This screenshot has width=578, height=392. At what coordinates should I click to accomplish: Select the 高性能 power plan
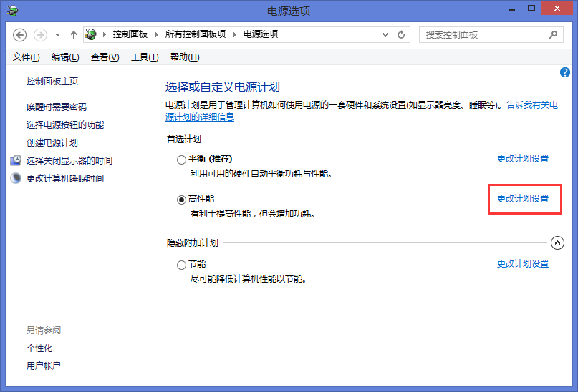click(x=181, y=200)
